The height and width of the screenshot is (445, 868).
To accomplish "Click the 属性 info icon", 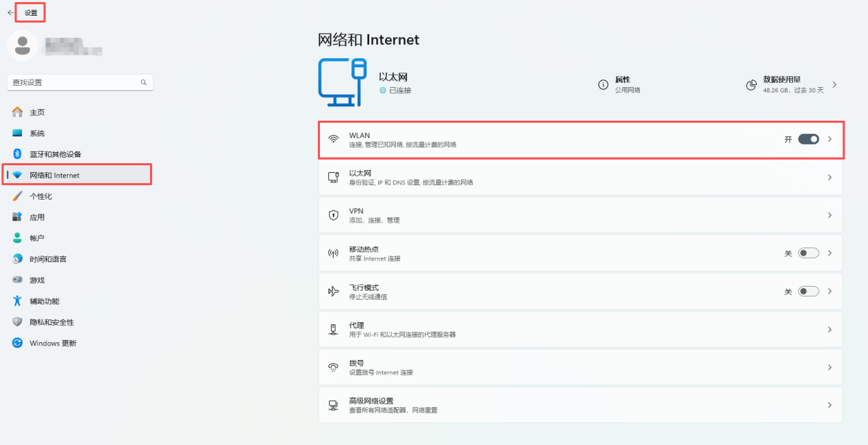I will tap(603, 85).
